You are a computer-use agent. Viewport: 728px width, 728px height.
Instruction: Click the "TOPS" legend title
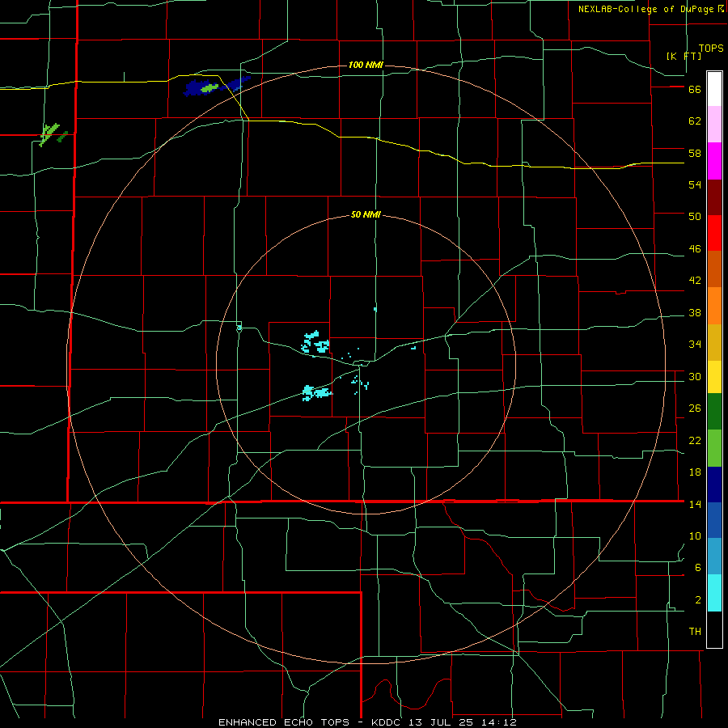[x=711, y=48]
